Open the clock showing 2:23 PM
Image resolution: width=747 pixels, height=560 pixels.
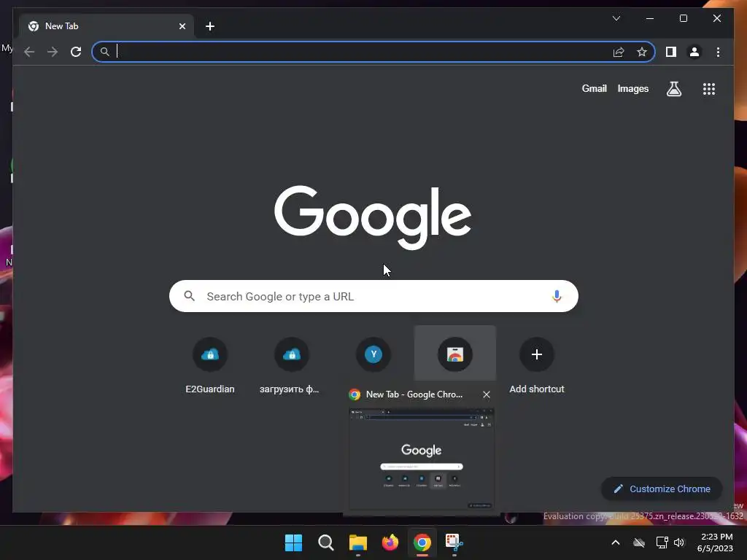pos(715,542)
